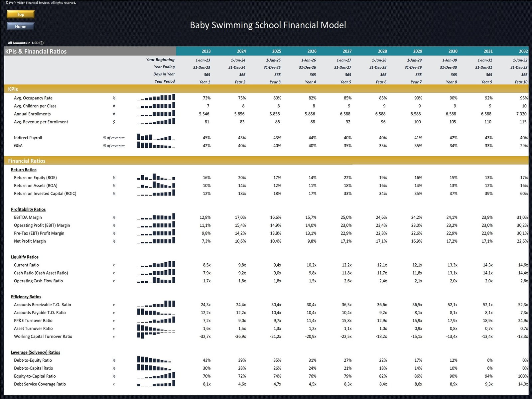Click the Leverage (Solvency) Ratios heading

35,352
